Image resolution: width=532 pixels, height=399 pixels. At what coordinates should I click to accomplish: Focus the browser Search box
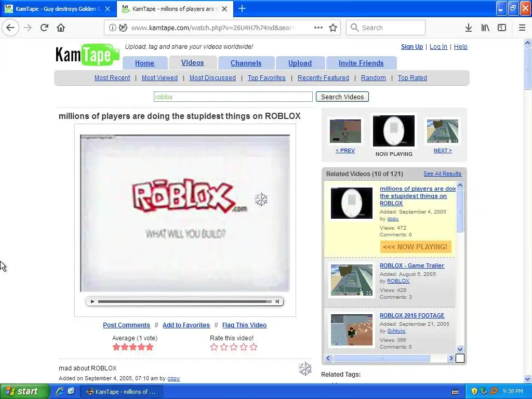385,28
